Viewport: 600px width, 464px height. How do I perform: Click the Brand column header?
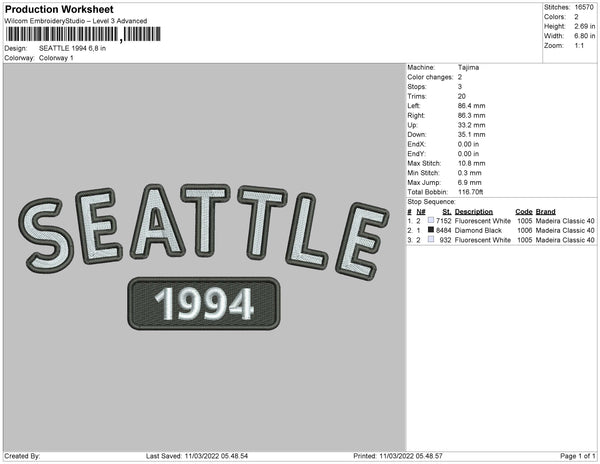tap(544, 212)
